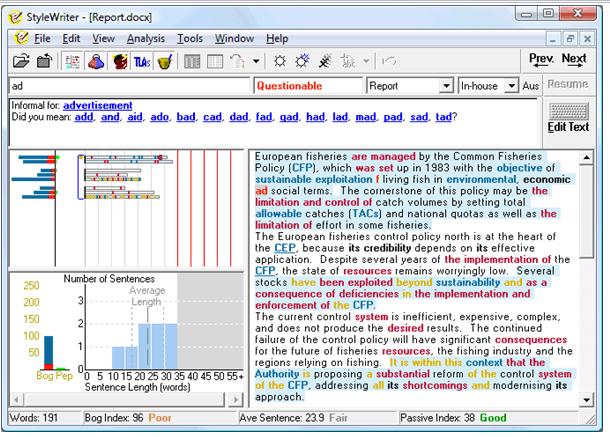The width and height of the screenshot is (610, 437).
Task: Choose the 'pad' suggestion link
Action: pyautogui.click(x=393, y=117)
